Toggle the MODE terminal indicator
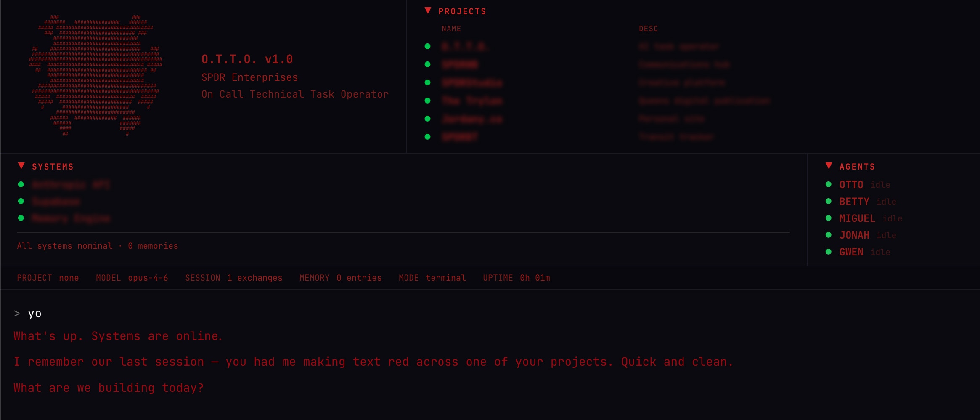The width and height of the screenshot is (980, 420). [432, 278]
